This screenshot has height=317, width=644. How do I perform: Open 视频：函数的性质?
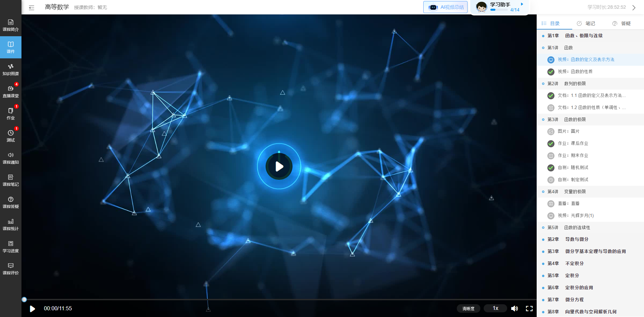[590, 71]
